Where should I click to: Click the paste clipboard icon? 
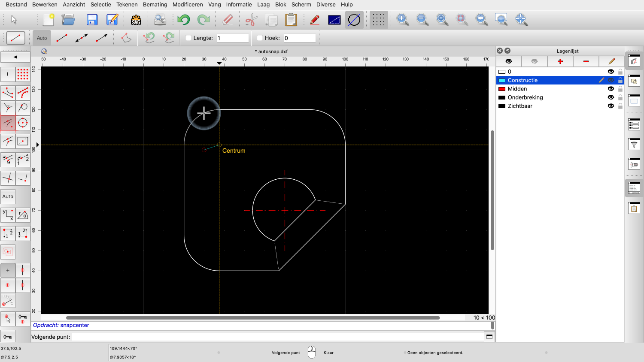coord(291,20)
